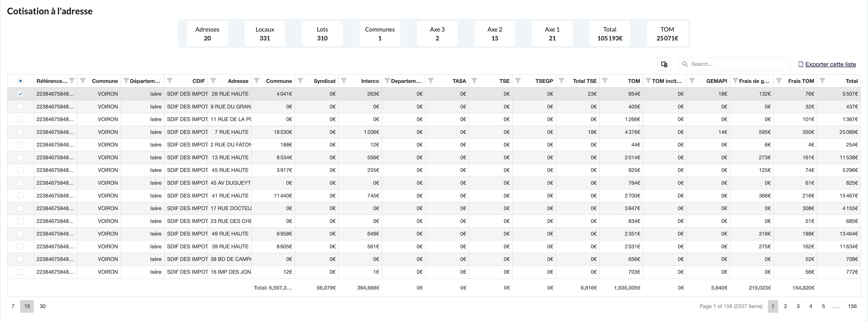Set page size to 30 rows
This screenshot has height=321, width=868.
click(42, 306)
